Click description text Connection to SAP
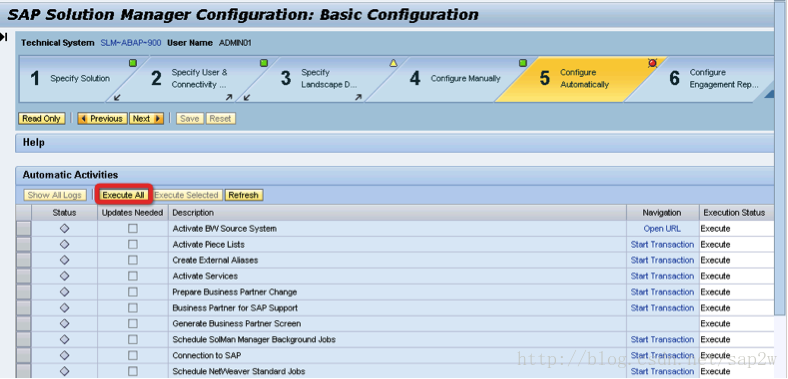The image size is (788, 379). [207, 355]
